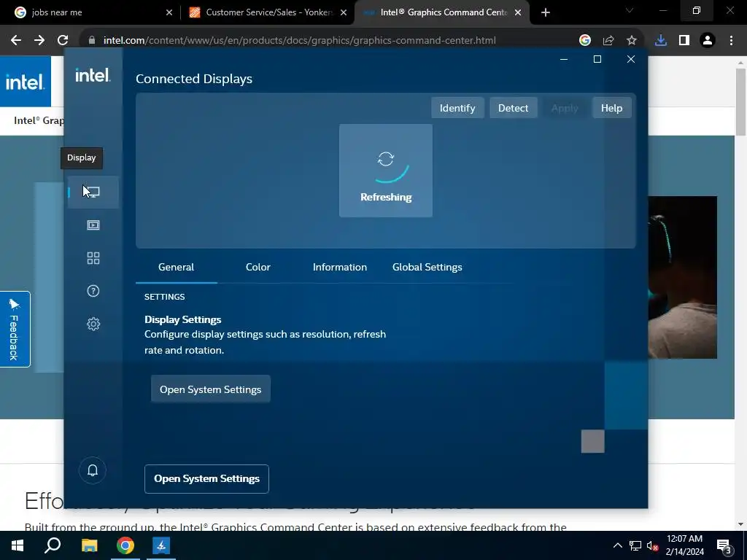
Task: Open File Explorer from taskbar
Action: (x=89, y=545)
